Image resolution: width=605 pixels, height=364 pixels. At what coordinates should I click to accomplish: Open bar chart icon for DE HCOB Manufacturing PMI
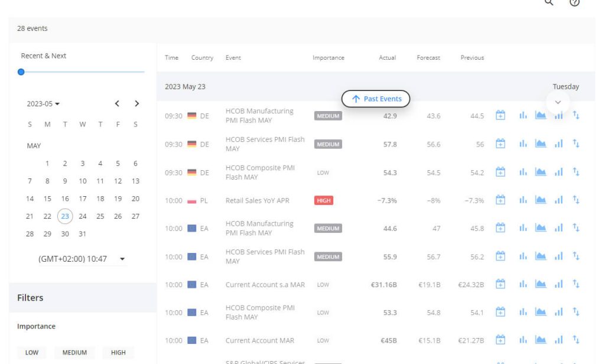tap(523, 115)
